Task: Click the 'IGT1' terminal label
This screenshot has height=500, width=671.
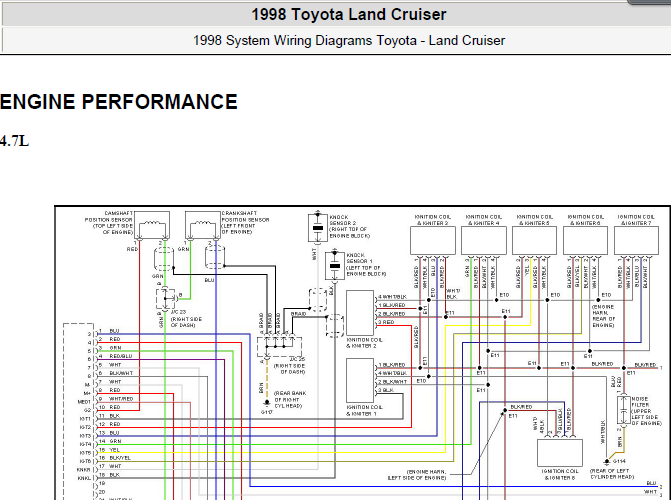Action: coord(85,419)
